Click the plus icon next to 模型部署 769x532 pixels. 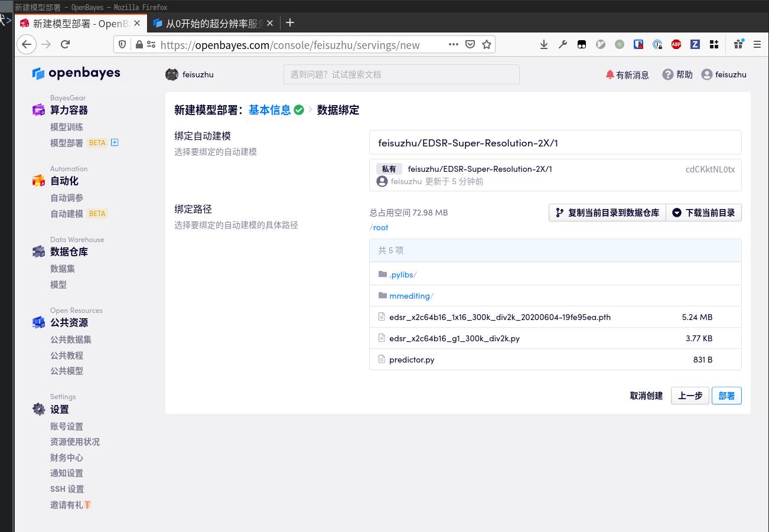pyautogui.click(x=115, y=142)
